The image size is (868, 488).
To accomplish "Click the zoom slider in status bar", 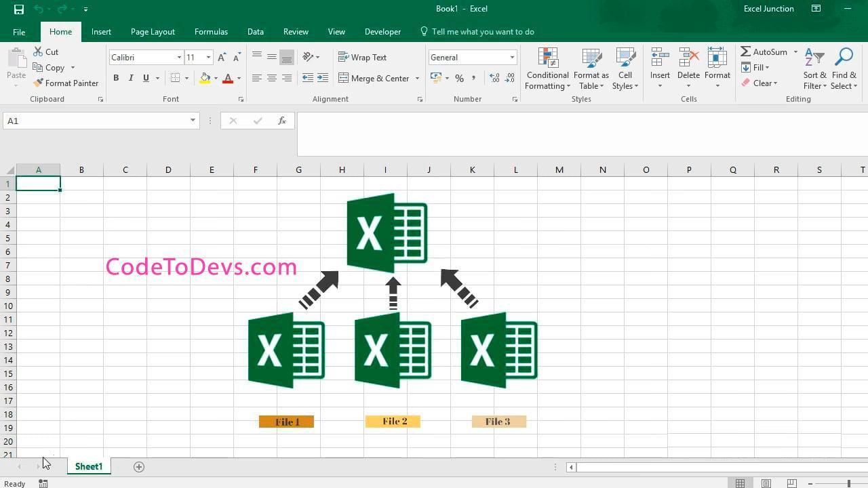I will (x=848, y=483).
